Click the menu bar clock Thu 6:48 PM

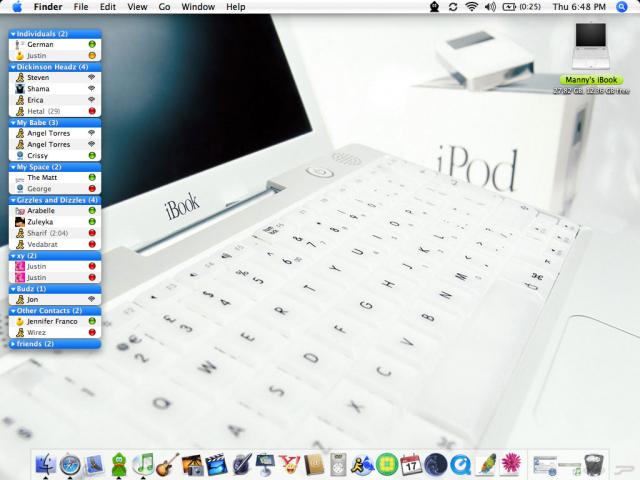click(x=579, y=7)
